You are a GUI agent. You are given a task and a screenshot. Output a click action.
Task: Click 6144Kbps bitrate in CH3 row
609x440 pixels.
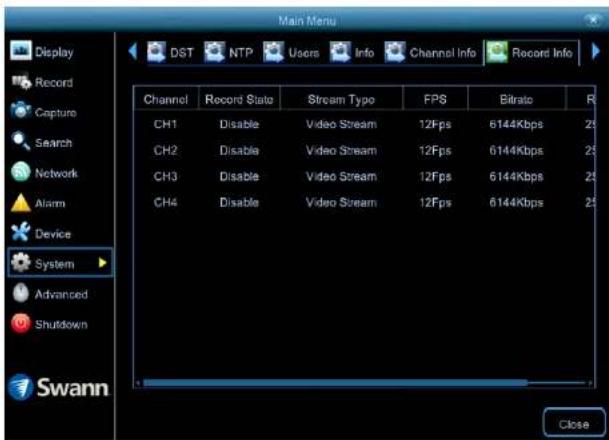click(x=516, y=176)
